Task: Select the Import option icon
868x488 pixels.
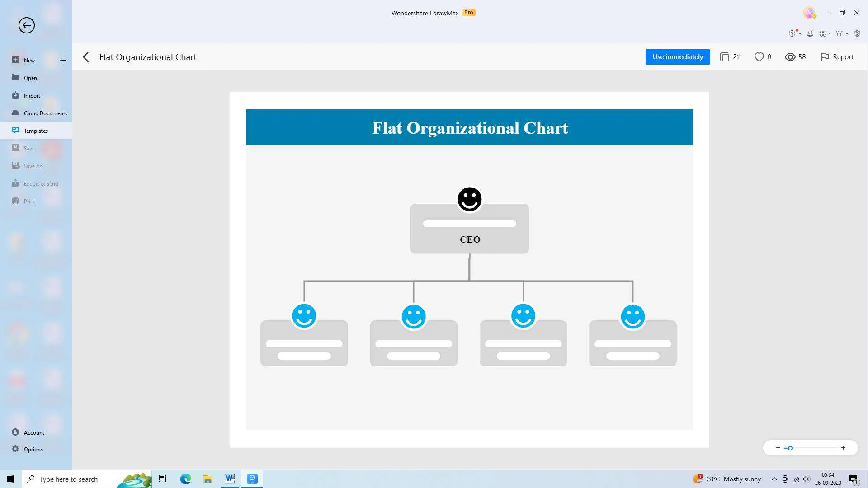Action: [x=15, y=95]
